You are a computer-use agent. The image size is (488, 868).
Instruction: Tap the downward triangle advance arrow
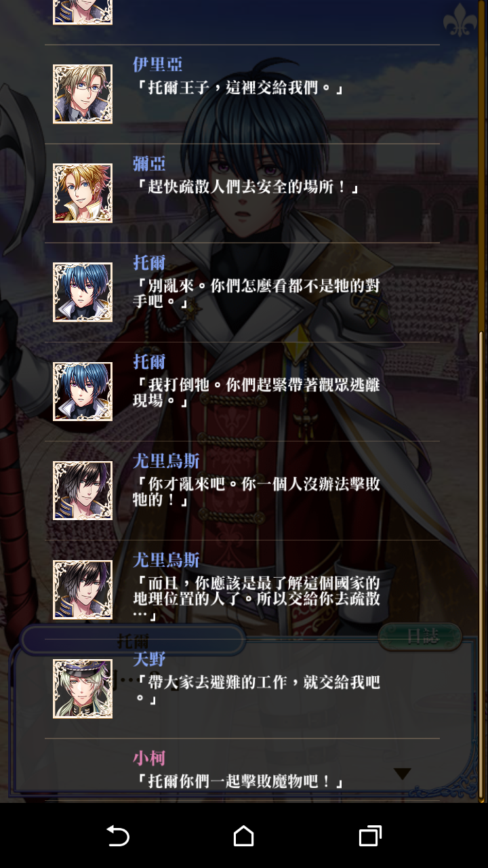coord(403,774)
